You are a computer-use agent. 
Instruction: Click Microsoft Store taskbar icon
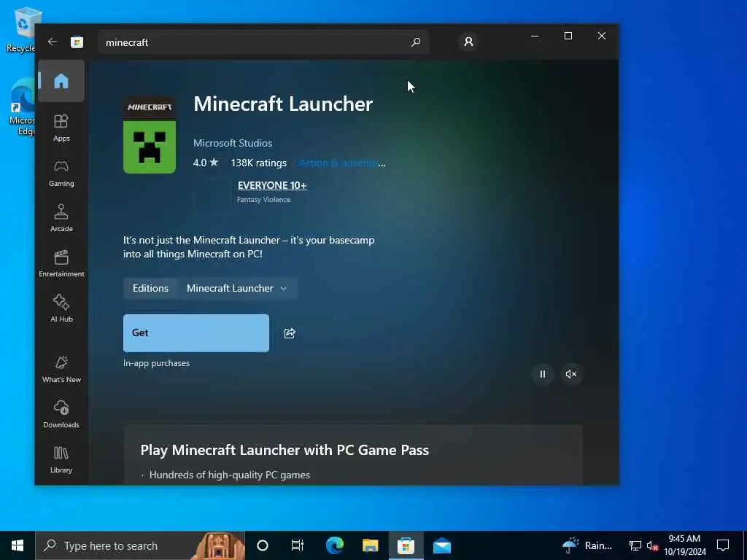click(x=406, y=545)
